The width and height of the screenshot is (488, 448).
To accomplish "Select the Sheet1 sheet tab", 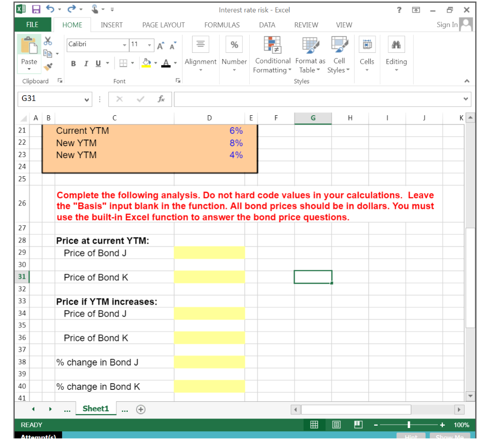I will pos(96,408).
